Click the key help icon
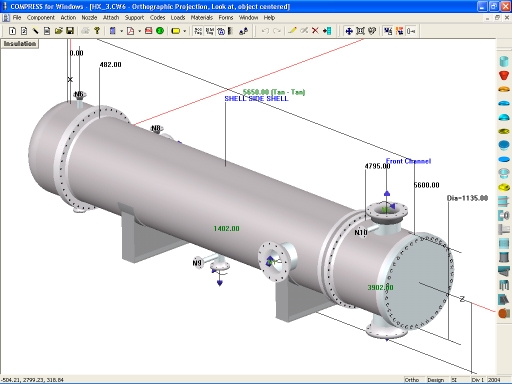 point(97,31)
